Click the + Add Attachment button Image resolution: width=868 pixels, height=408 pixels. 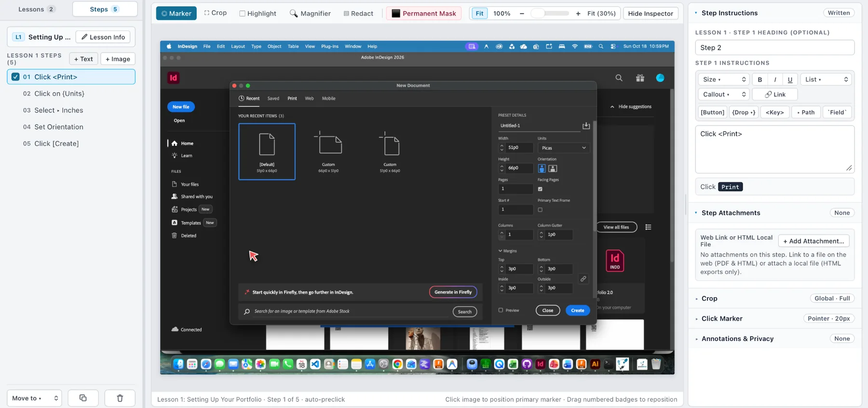click(814, 241)
